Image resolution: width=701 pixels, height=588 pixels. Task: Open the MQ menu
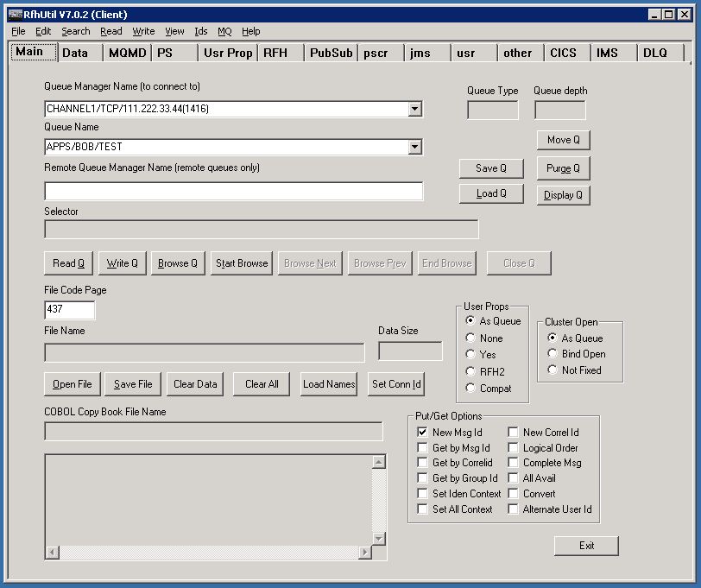224,31
